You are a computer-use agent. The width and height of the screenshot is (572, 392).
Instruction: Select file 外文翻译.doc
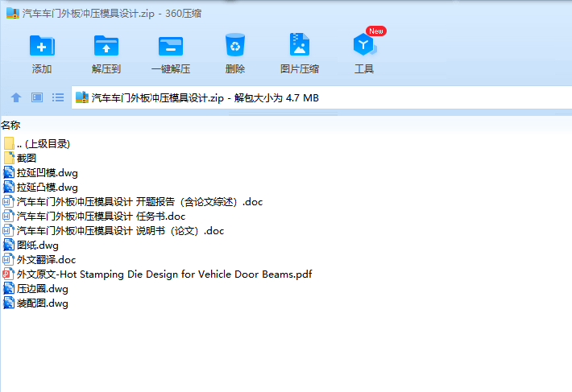click(39, 260)
